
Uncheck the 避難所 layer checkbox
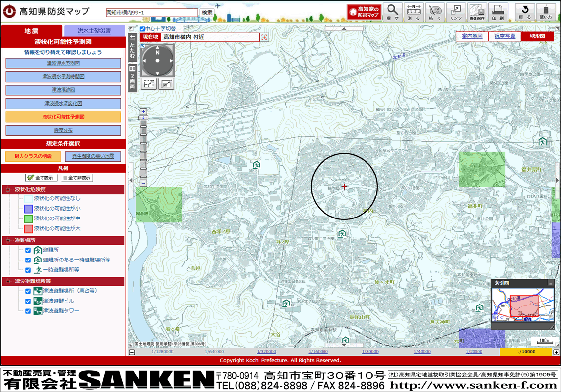(28, 250)
